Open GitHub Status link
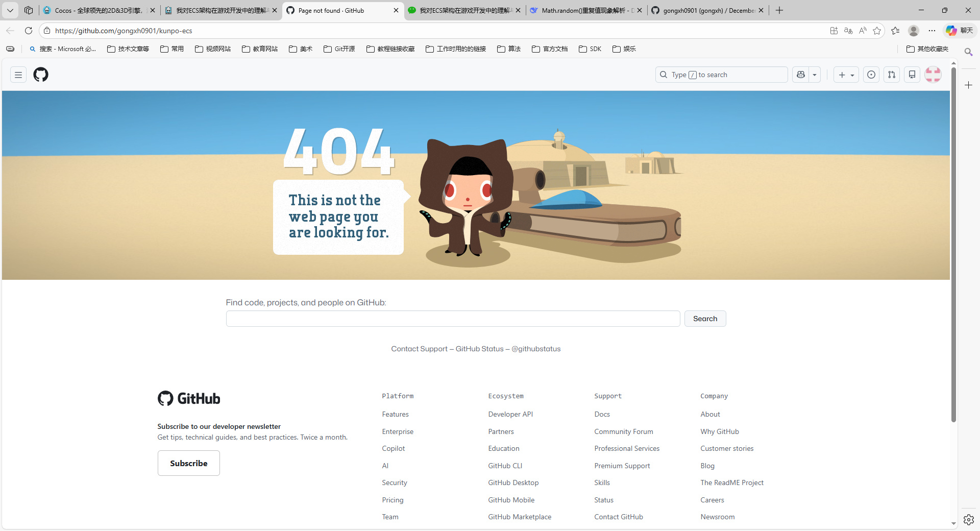 (479, 349)
